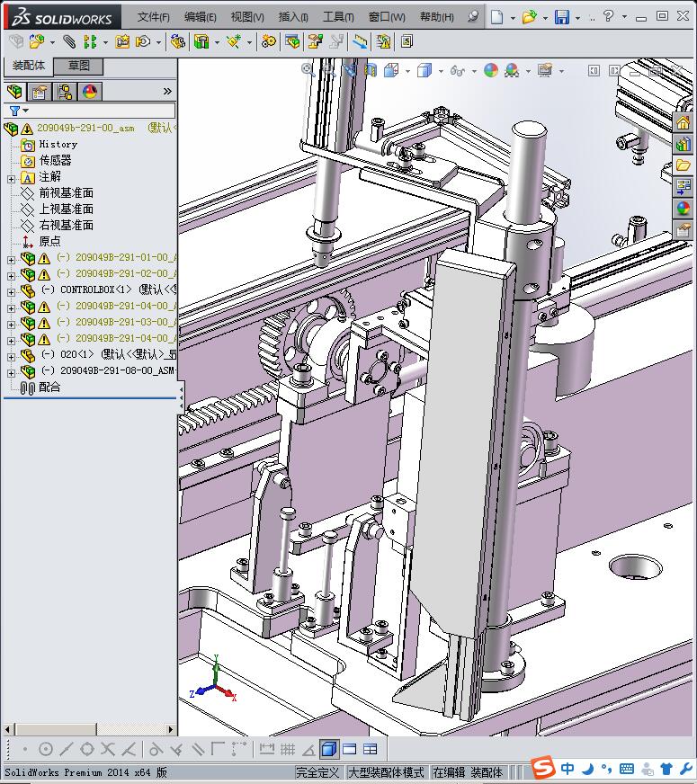Select the 配合 mates folder

point(50,387)
